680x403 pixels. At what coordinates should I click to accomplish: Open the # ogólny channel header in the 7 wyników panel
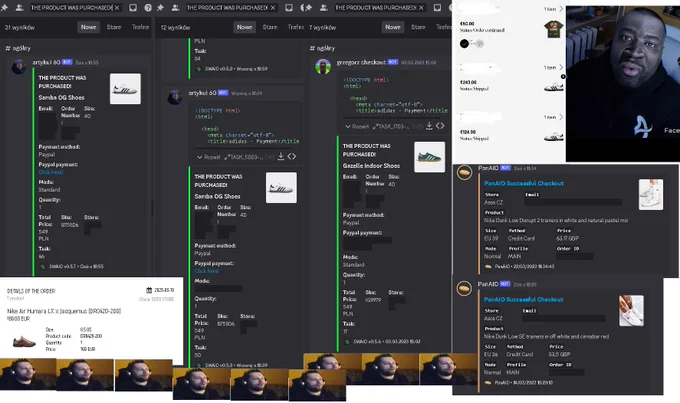point(322,48)
